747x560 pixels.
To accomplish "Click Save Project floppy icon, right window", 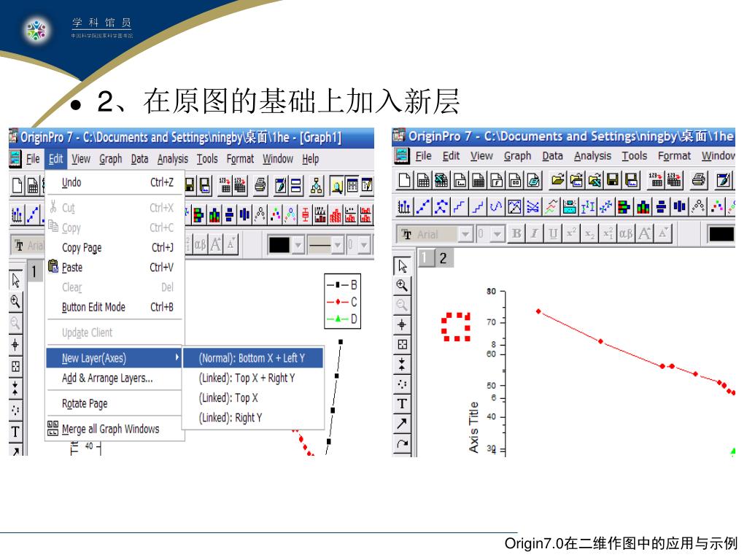I will (x=613, y=180).
